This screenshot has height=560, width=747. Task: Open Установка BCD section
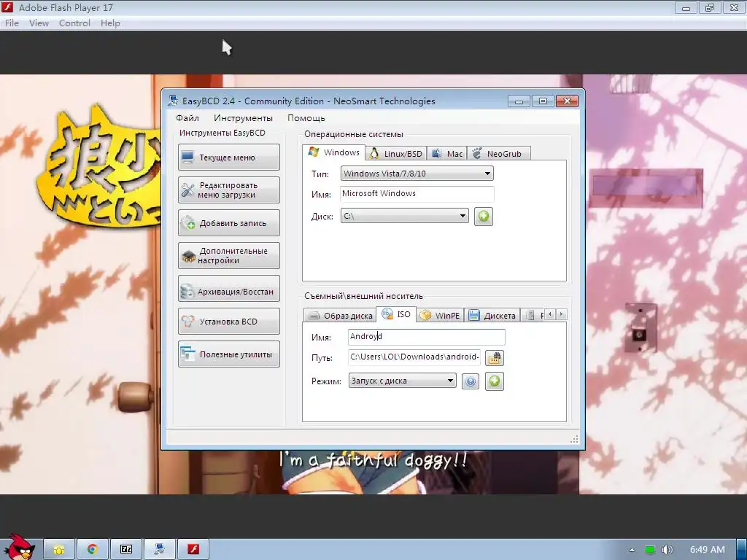click(228, 322)
